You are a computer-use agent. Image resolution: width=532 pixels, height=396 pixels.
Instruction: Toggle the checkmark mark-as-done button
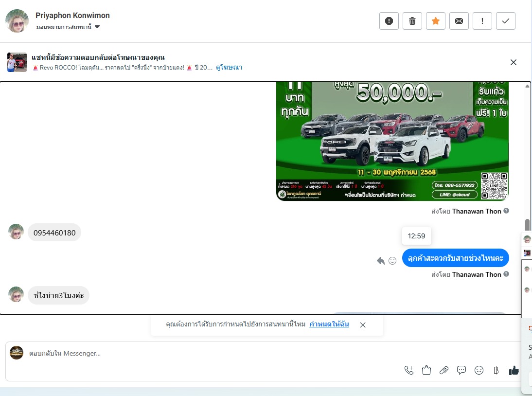click(505, 21)
